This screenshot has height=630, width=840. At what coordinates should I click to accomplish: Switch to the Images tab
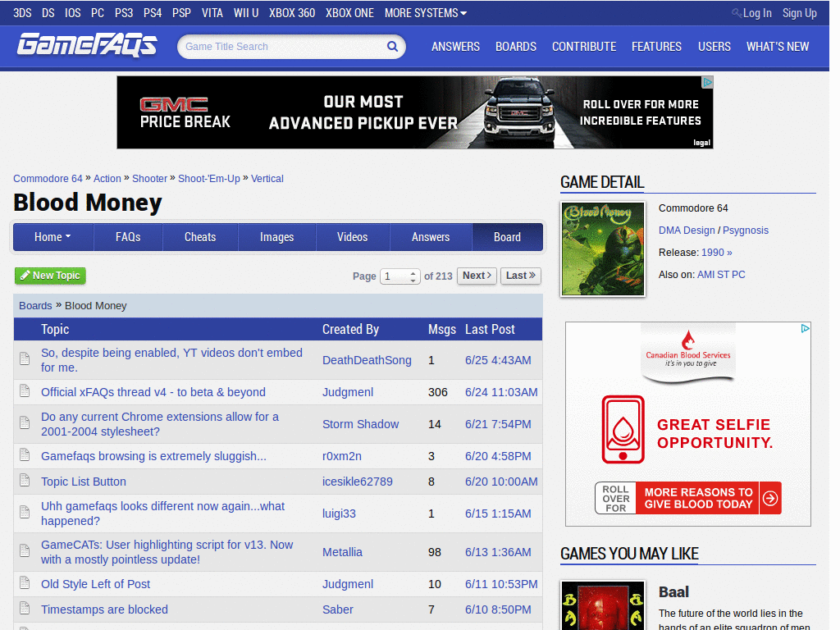coord(277,237)
